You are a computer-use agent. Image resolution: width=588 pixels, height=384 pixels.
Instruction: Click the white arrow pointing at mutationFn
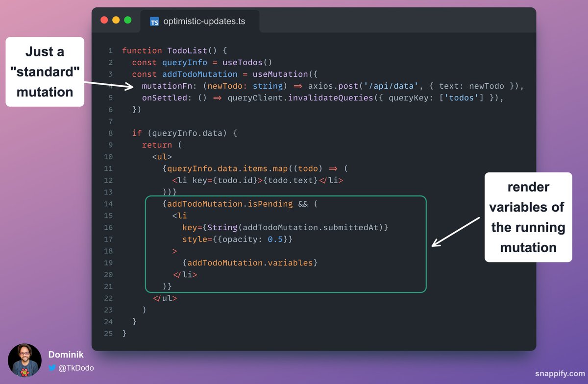[x=109, y=85]
